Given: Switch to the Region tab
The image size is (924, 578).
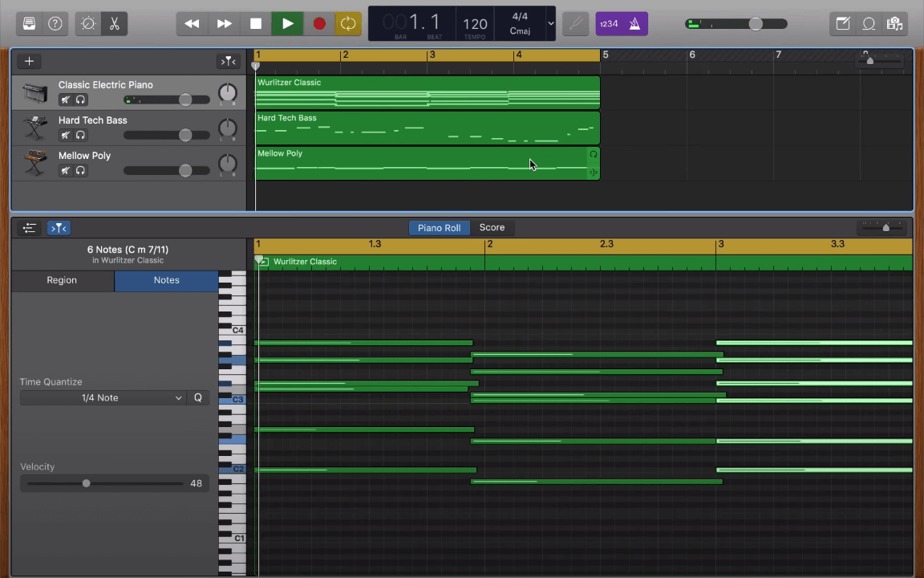Looking at the screenshot, I should 62,279.
